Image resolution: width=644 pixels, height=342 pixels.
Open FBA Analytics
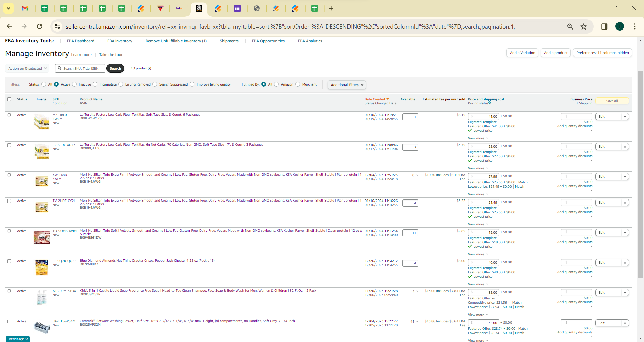310,41
